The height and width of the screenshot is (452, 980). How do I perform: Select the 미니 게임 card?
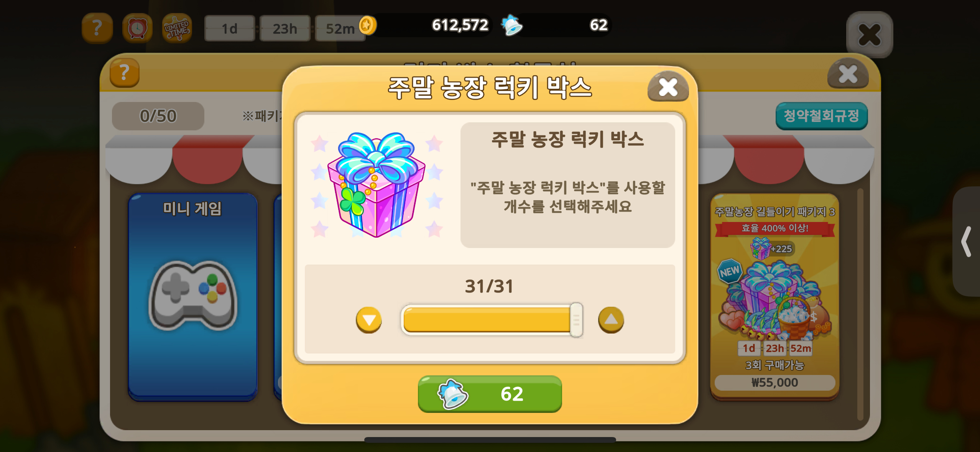coord(192,297)
